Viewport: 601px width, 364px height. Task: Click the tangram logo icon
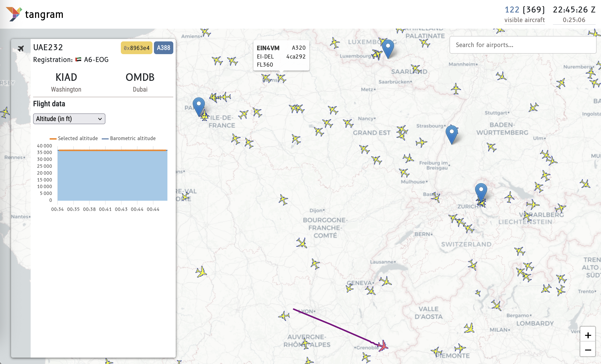[x=14, y=14]
